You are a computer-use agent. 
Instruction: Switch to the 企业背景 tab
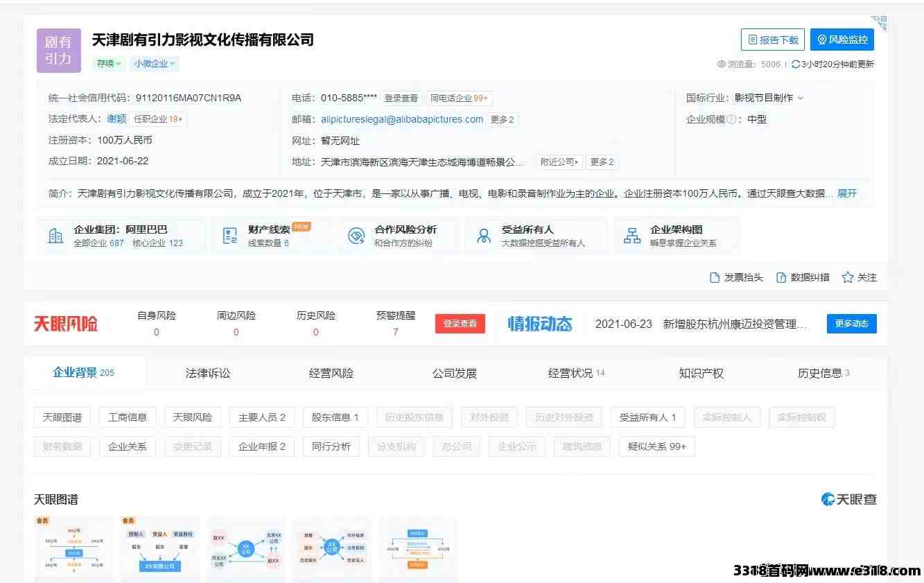click(84, 373)
